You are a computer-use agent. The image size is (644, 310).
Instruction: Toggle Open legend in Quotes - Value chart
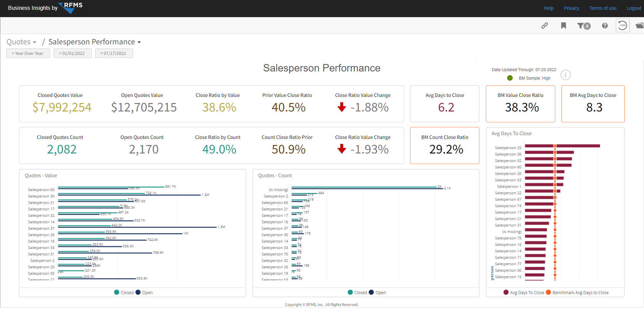[x=144, y=292]
